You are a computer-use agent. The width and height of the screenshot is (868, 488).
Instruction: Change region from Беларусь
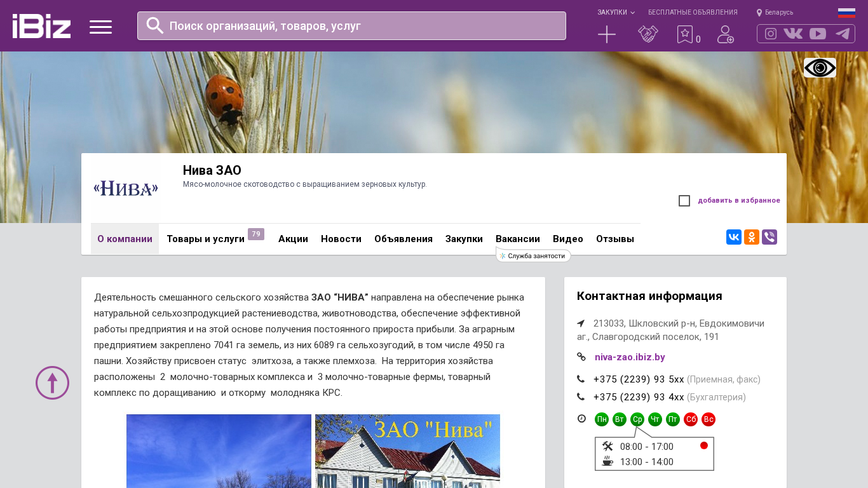tap(779, 13)
